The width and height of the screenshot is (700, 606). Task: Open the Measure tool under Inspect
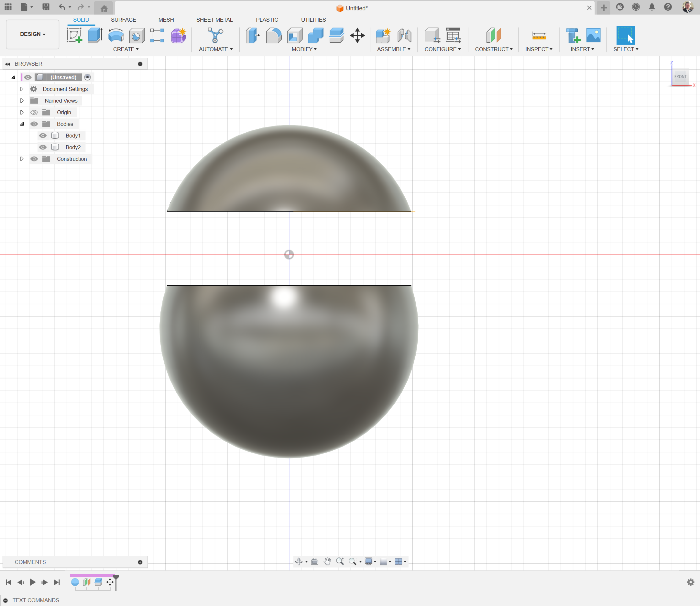point(539,35)
